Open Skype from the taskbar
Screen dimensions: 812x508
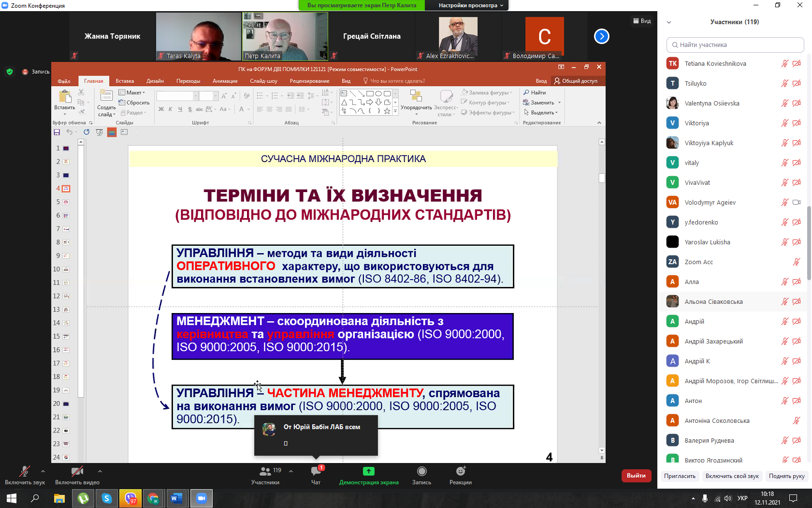(x=107, y=498)
